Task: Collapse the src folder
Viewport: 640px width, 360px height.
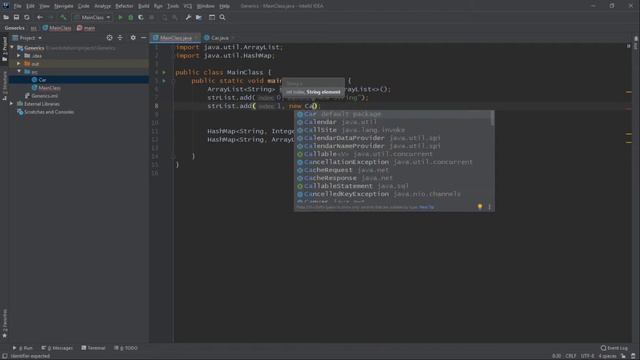Action: [x=19, y=72]
